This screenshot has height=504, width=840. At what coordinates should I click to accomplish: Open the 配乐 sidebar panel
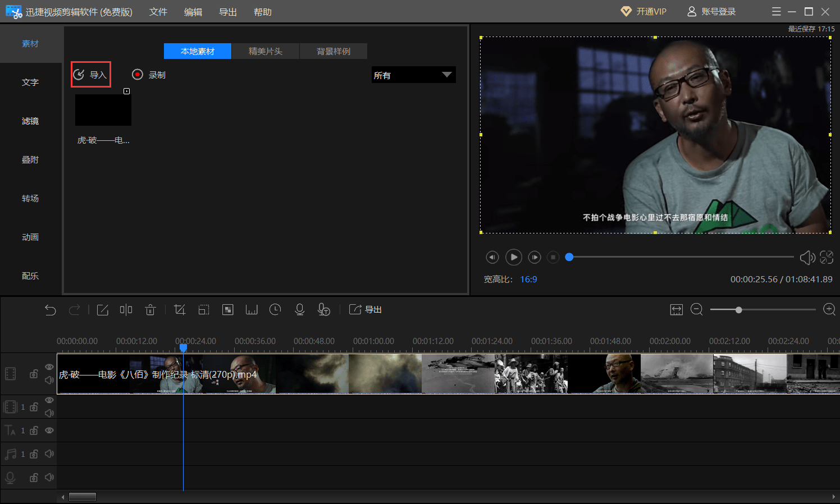click(30, 276)
